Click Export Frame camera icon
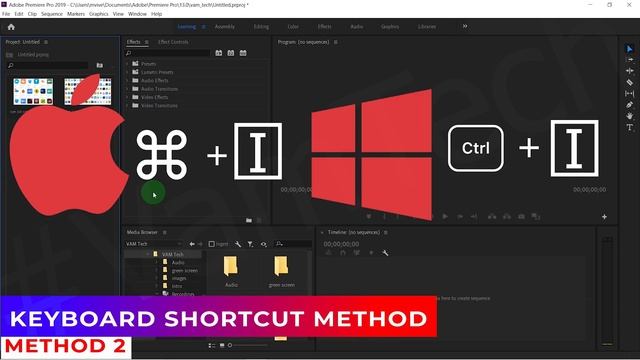The height and width of the screenshot is (360, 640). click(521, 216)
